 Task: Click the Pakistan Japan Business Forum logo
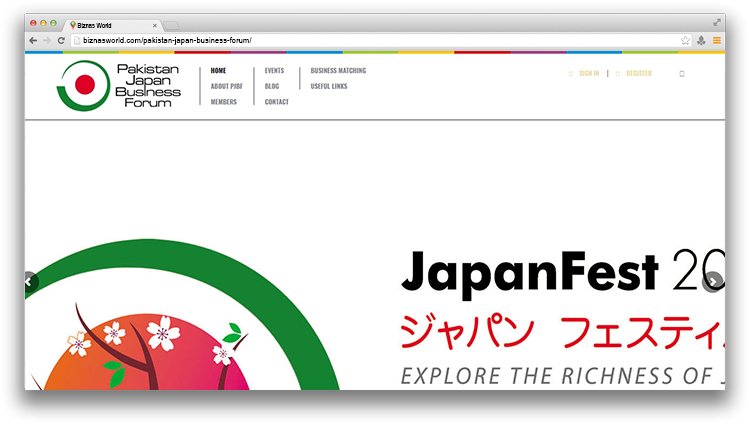118,85
